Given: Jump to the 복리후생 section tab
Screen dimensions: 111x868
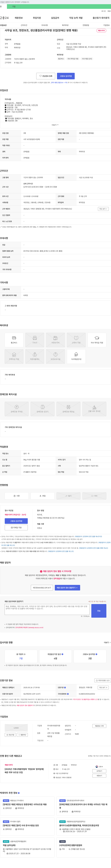Looking at the screenshot, I should click(65, 25).
